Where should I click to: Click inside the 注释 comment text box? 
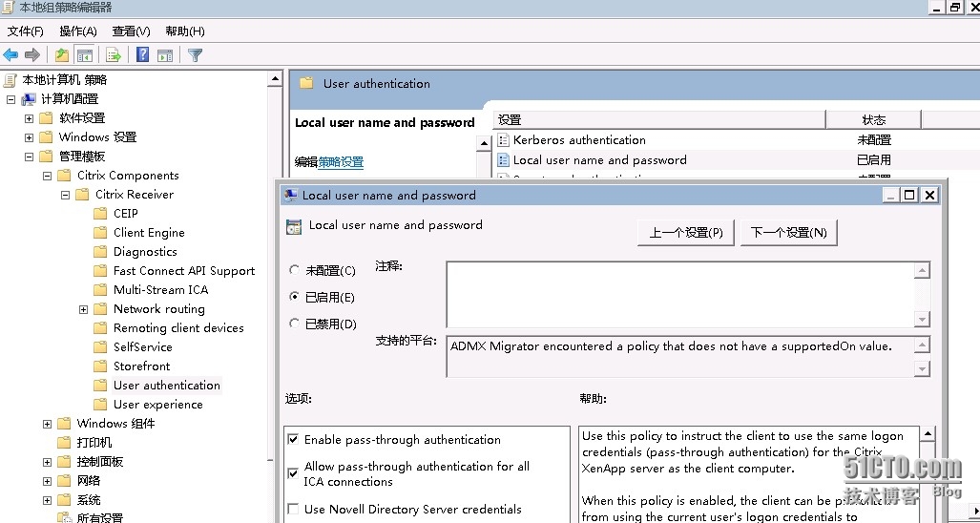[x=680, y=294]
